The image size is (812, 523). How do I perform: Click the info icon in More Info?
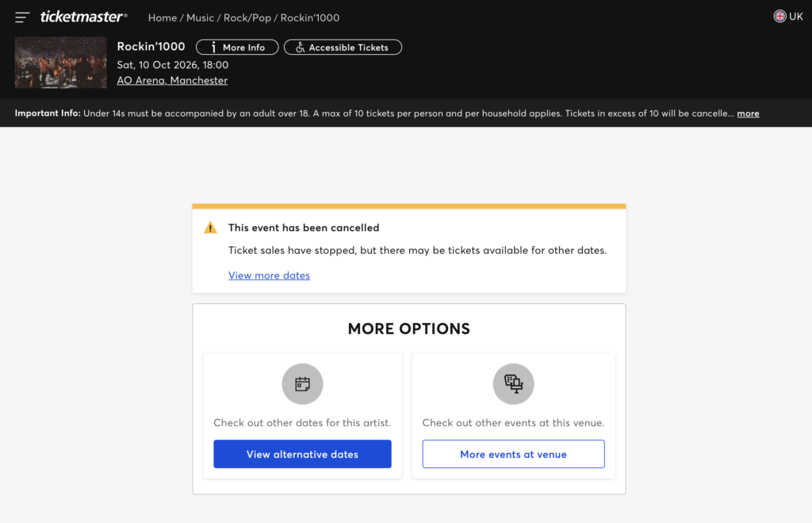point(213,48)
